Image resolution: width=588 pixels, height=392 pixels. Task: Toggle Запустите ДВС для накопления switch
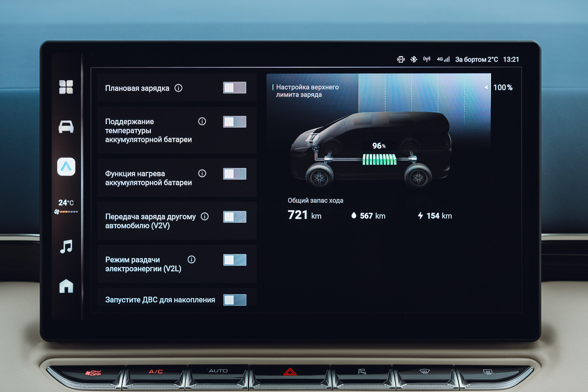click(x=235, y=300)
